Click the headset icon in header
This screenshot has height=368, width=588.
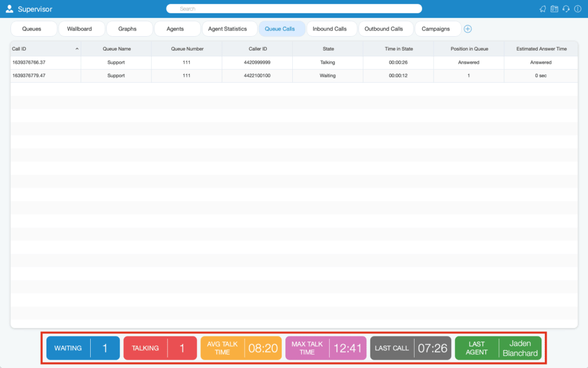click(566, 9)
